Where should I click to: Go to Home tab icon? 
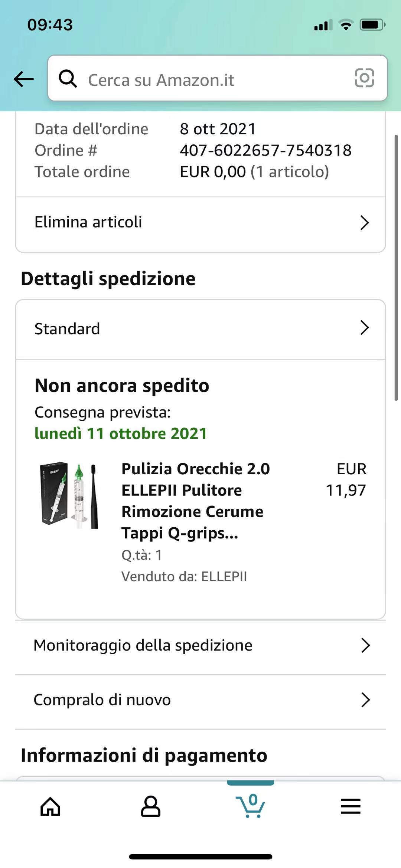coord(50,806)
